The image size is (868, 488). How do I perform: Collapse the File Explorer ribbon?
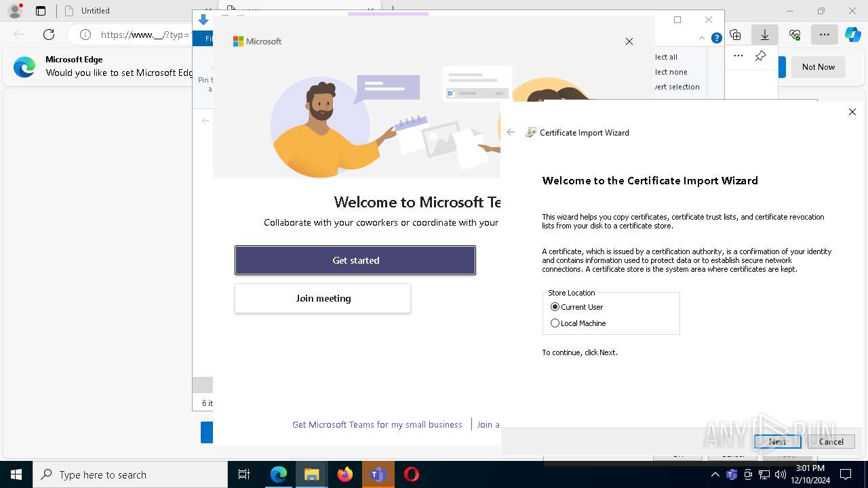[x=702, y=38]
